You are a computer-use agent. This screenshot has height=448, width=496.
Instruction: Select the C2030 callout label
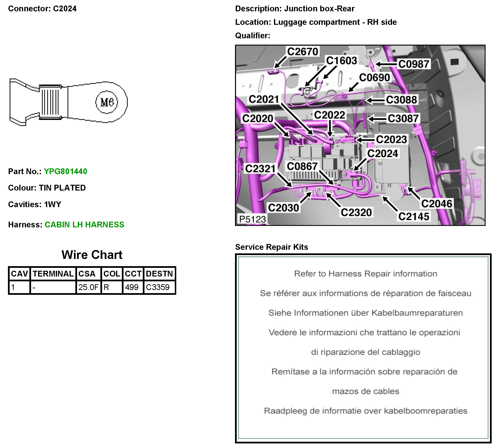point(283,208)
